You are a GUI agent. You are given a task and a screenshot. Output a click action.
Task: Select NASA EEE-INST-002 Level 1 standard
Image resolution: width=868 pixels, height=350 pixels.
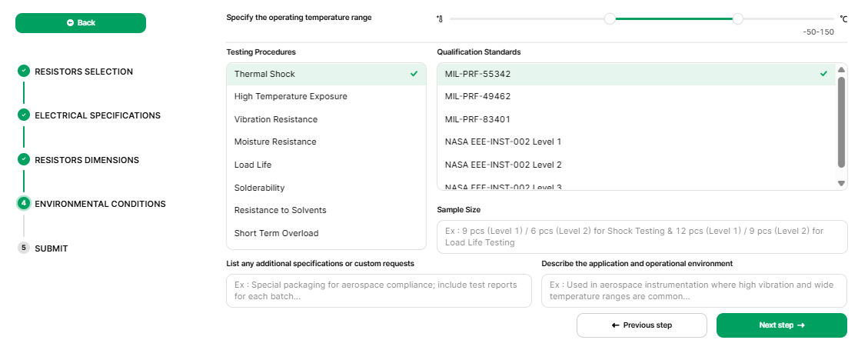pos(503,142)
